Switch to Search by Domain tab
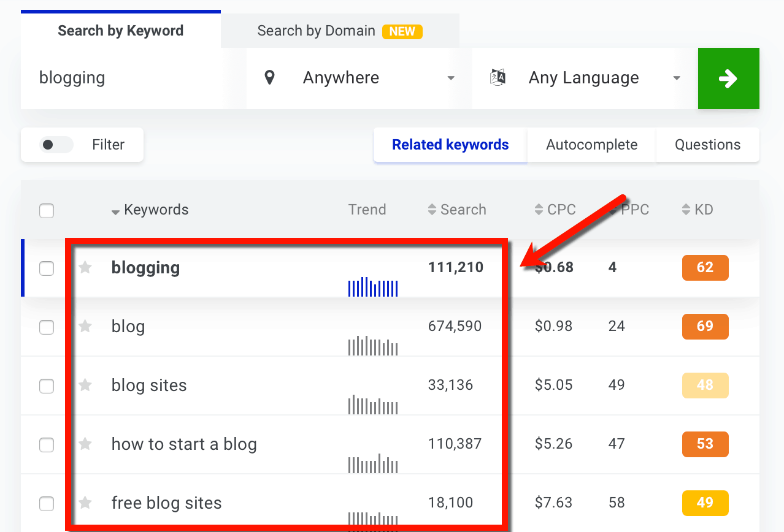The image size is (784, 532). (339, 31)
